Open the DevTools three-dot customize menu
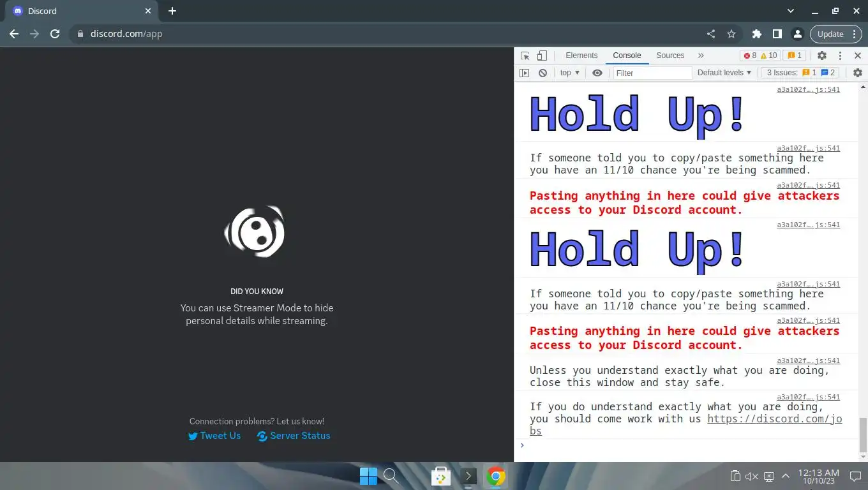This screenshot has width=868, height=490. pyautogui.click(x=840, y=56)
